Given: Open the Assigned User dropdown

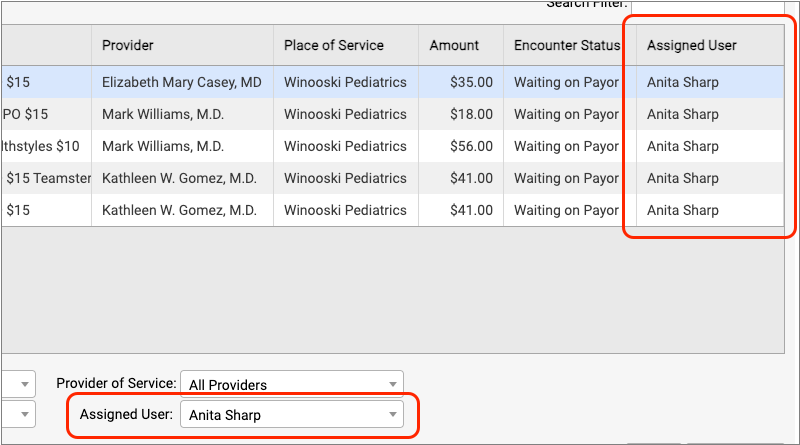Looking at the screenshot, I should tap(291, 414).
